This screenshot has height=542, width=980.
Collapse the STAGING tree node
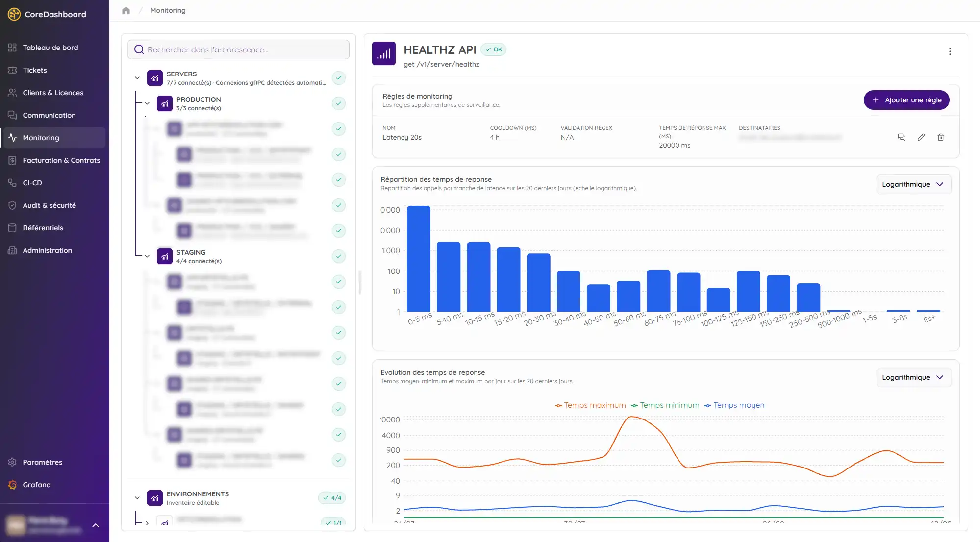147,256
